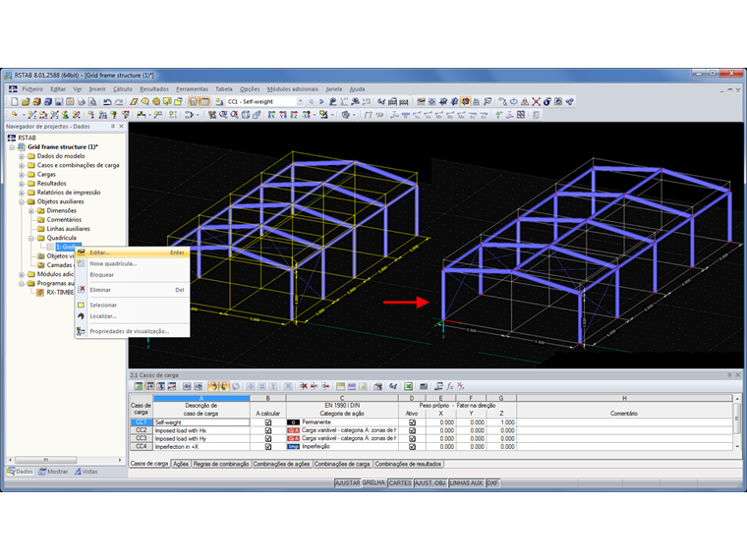Toggle 'Ativo' self-weight checkbox for CC1
747x560 pixels.
click(412, 422)
